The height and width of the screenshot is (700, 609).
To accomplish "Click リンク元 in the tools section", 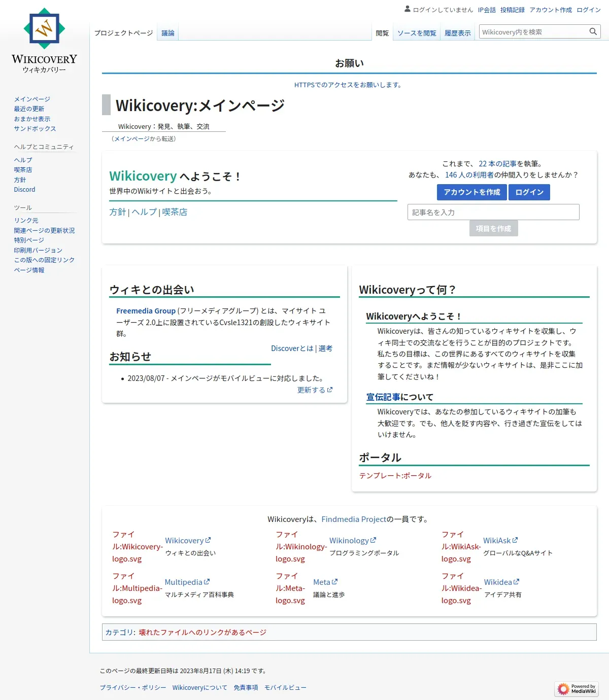I will 26,220.
